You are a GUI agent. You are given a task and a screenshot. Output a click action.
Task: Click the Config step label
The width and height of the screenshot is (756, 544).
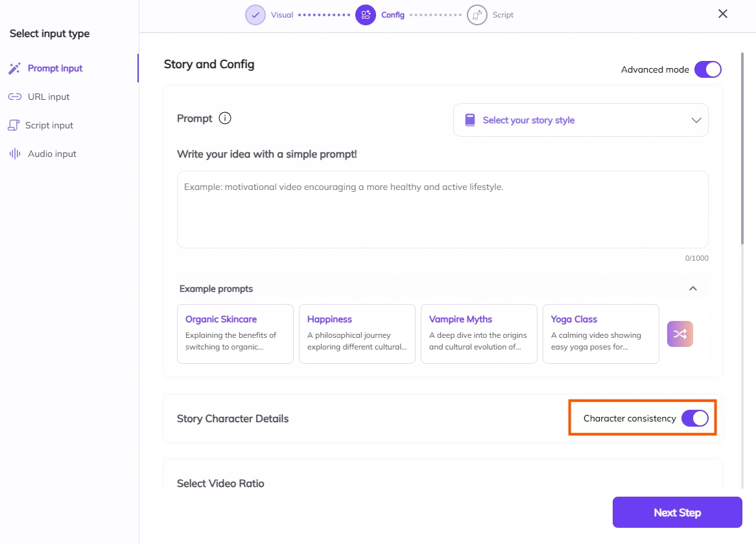(x=393, y=15)
